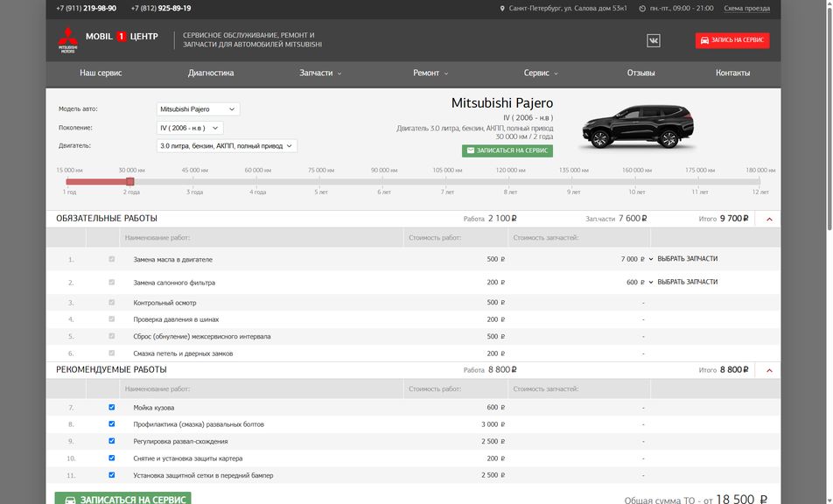Select the 90 000 км mileage label
Screen dimensions: 833x504
coord(384,171)
